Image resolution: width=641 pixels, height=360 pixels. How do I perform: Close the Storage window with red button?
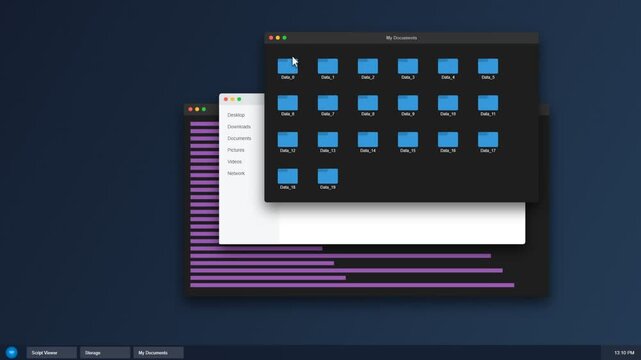point(226,99)
